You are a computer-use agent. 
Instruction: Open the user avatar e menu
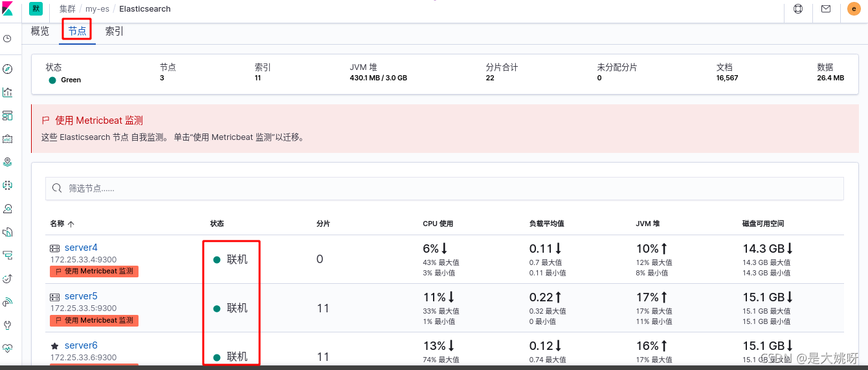[x=854, y=9]
